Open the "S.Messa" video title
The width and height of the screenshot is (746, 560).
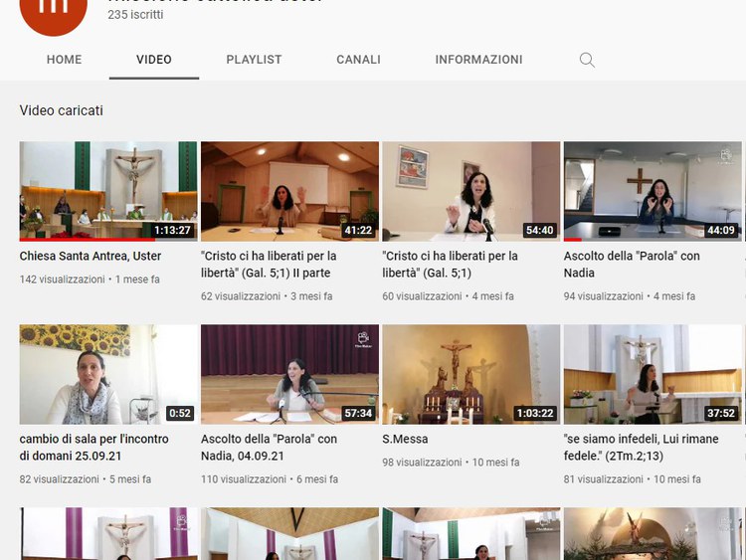[x=405, y=439]
